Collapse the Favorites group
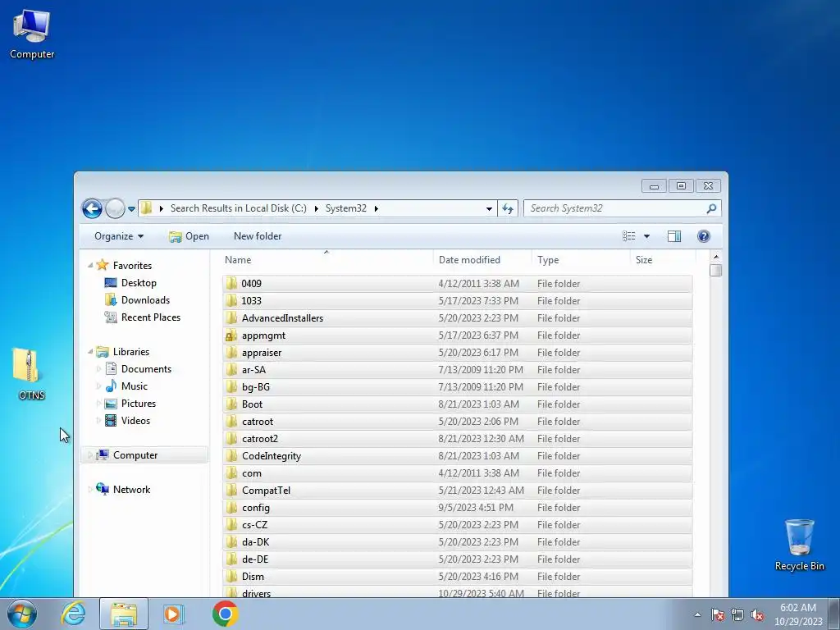Image resolution: width=840 pixels, height=630 pixels. [x=90, y=265]
